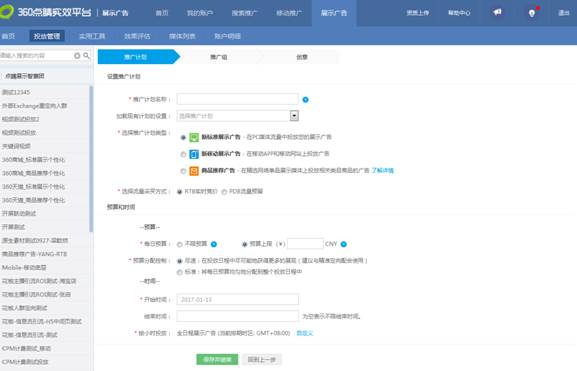Viewport: 577px width, 371px height.
Task: Click the 360 logo in the header
Action: point(7,12)
